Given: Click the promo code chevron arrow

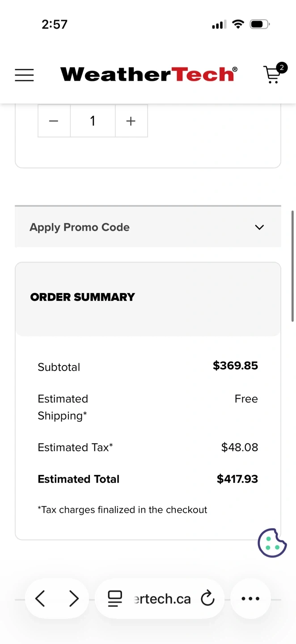Looking at the screenshot, I should pos(259,227).
